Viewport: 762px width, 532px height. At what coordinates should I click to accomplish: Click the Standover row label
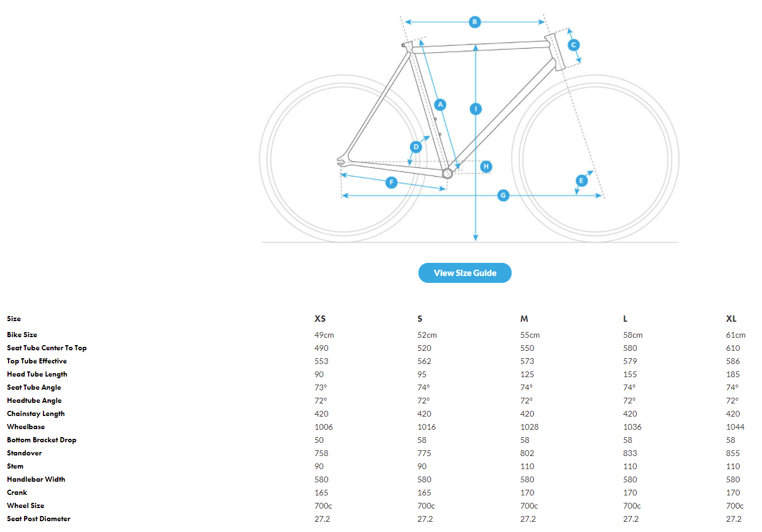25,453
